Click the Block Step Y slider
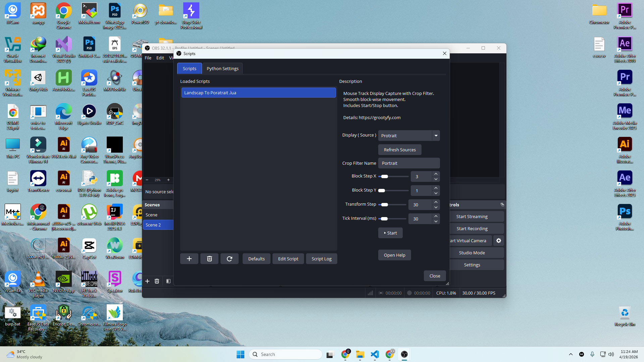Viewport: 644px width, 362px height. click(x=393, y=191)
